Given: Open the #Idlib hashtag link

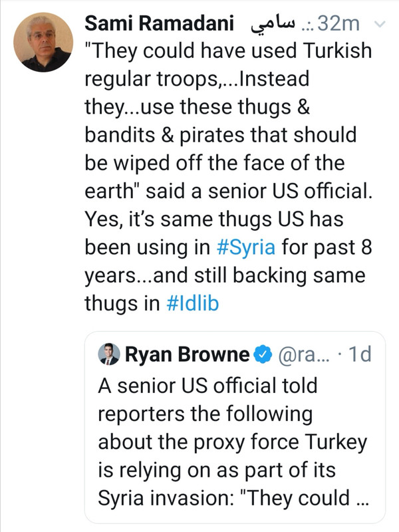Looking at the screenshot, I should tap(192, 303).
